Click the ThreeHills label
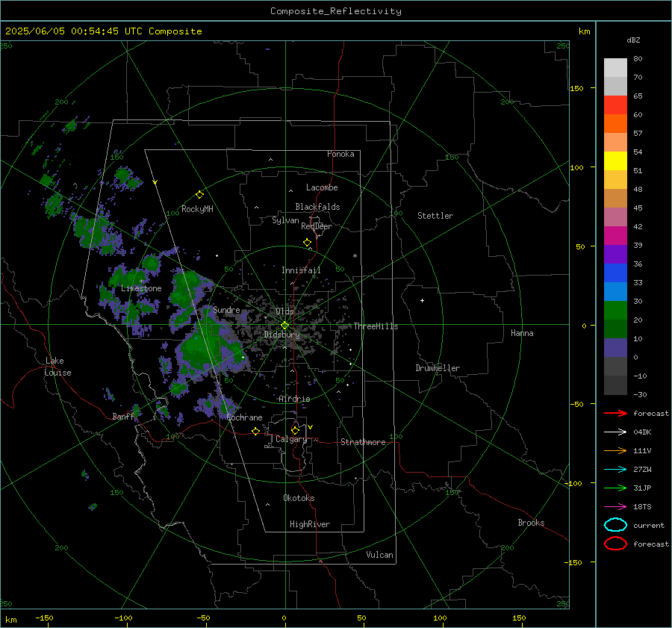The height and width of the screenshot is (628, 672). [376, 326]
